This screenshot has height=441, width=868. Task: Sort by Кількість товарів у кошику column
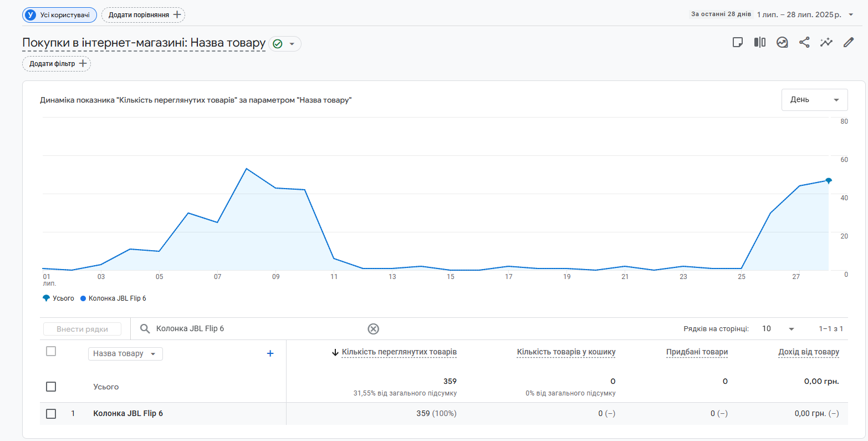[x=566, y=352]
